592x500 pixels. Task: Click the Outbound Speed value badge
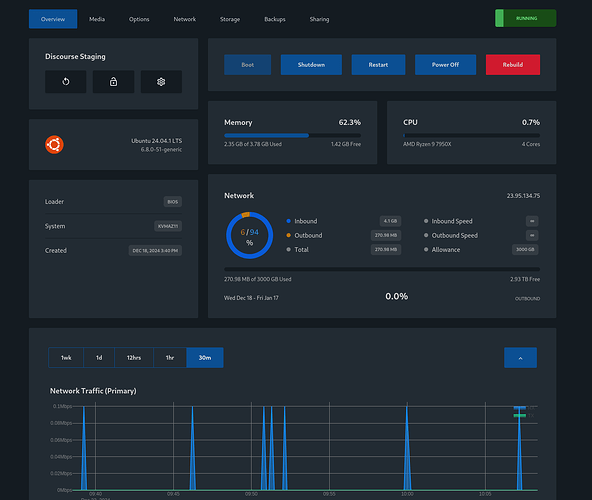tap(532, 235)
